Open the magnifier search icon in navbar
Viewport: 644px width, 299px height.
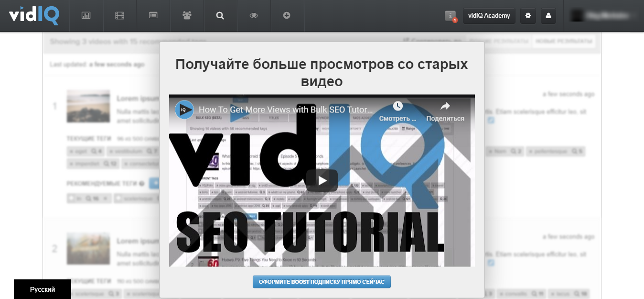pyautogui.click(x=220, y=15)
